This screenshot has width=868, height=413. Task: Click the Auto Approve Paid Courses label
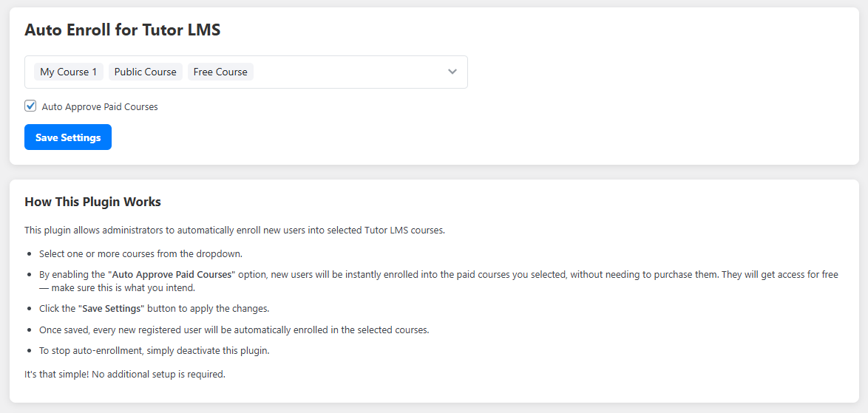coord(100,106)
